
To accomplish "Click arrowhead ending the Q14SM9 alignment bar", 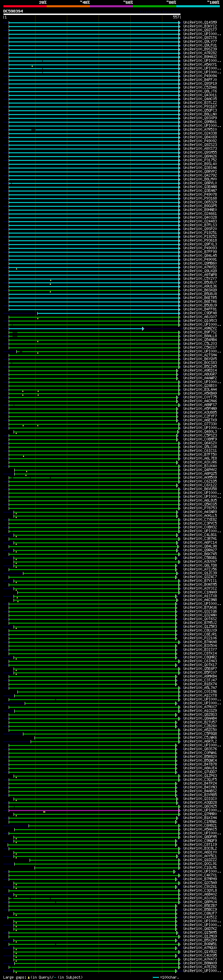I will click(179, 23).
